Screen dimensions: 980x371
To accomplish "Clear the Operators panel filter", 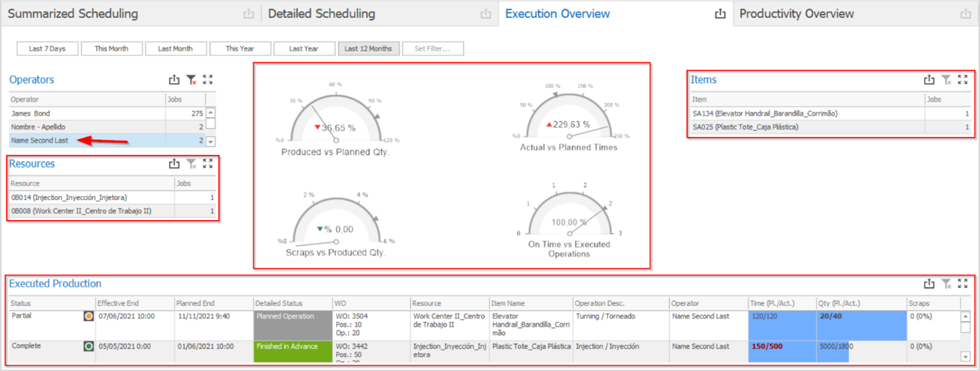I will point(191,80).
